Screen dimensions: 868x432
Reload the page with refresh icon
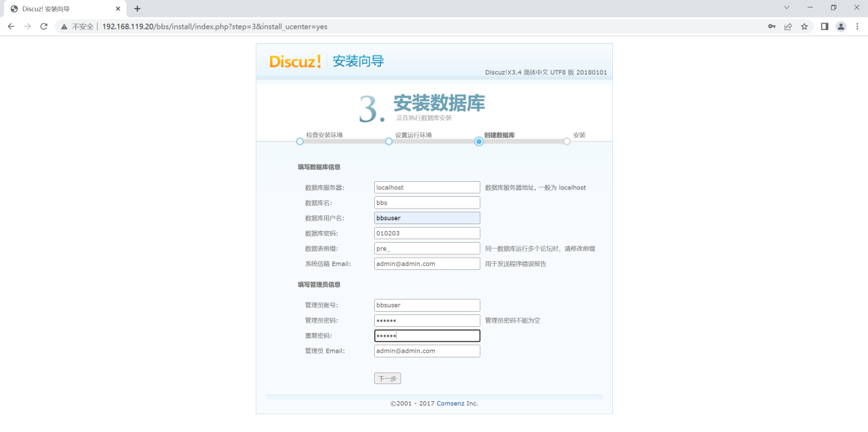coord(44,27)
